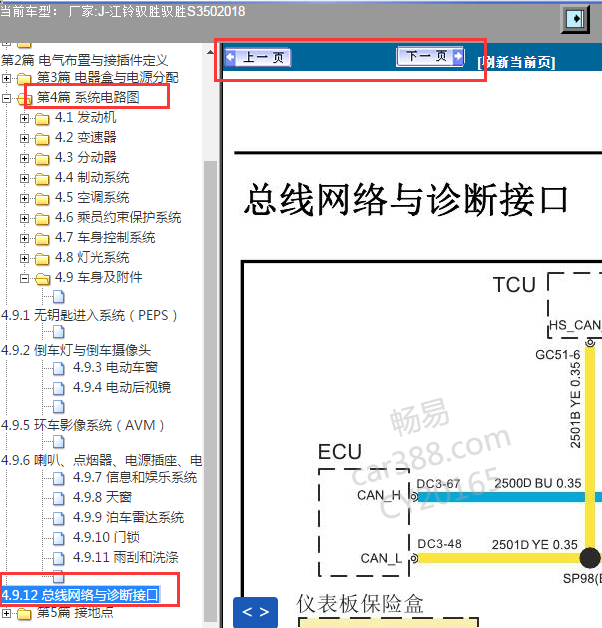The height and width of the screenshot is (628, 602).
Task: Click folder icon beside 第5篇 接地点
Action: (24, 613)
